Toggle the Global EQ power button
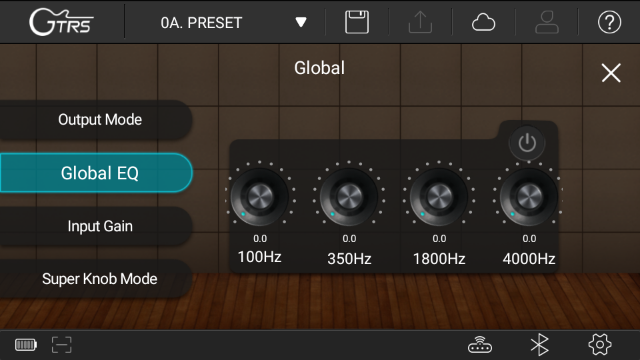 click(527, 143)
